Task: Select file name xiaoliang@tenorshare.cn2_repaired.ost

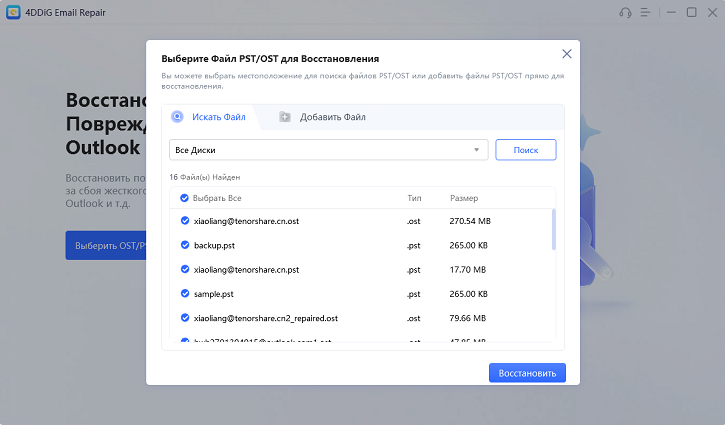Action: coord(266,318)
